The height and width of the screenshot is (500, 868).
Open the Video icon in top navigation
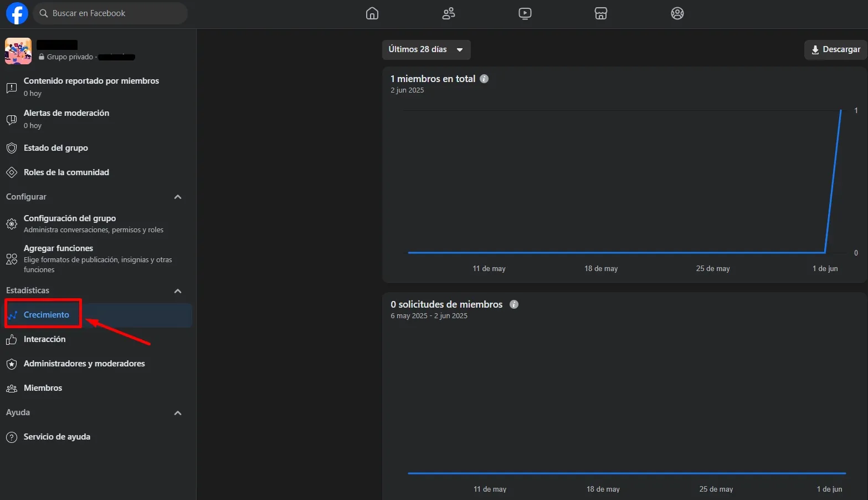click(x=525, y=13)
